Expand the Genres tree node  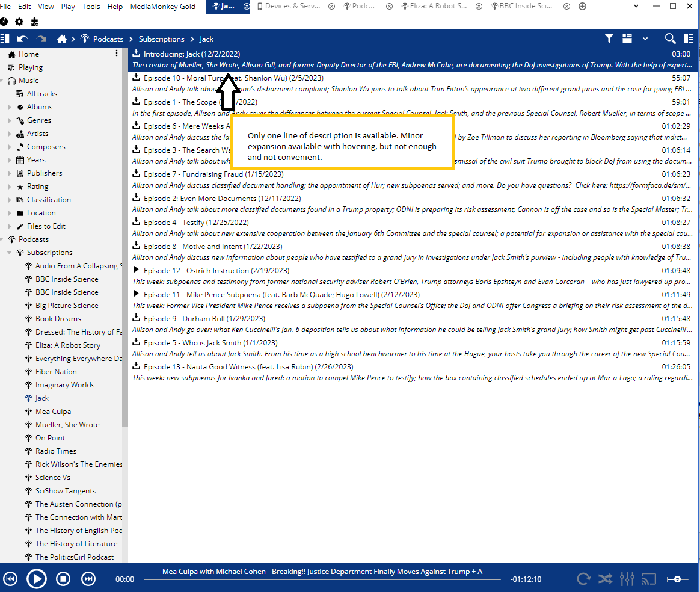click(x=10, y=120)
